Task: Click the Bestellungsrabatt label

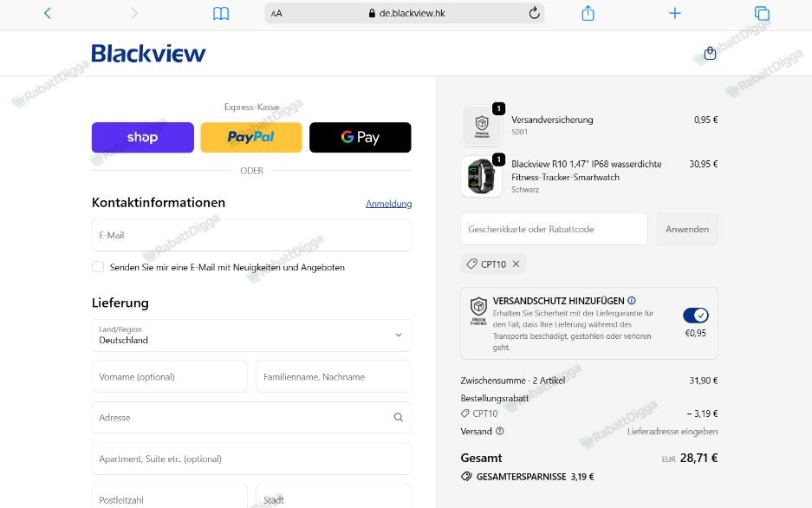Action: (495, 398)
